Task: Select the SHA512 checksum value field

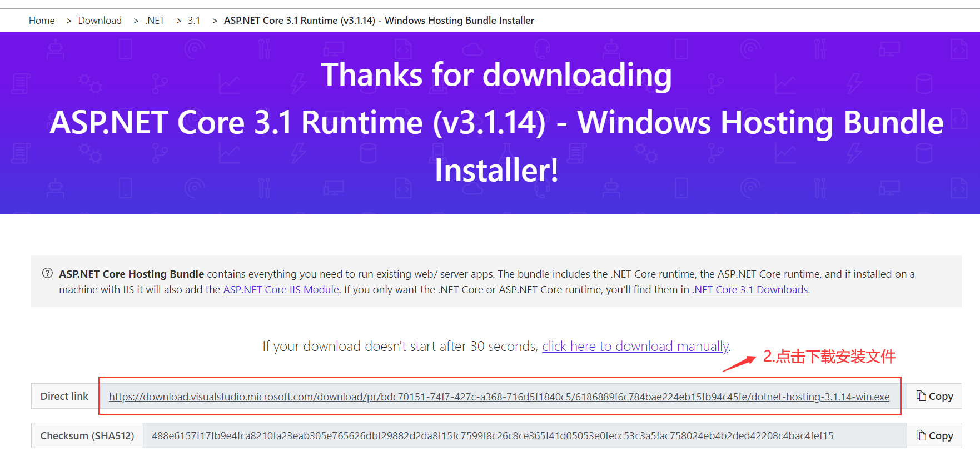Action: click(525, 435)
